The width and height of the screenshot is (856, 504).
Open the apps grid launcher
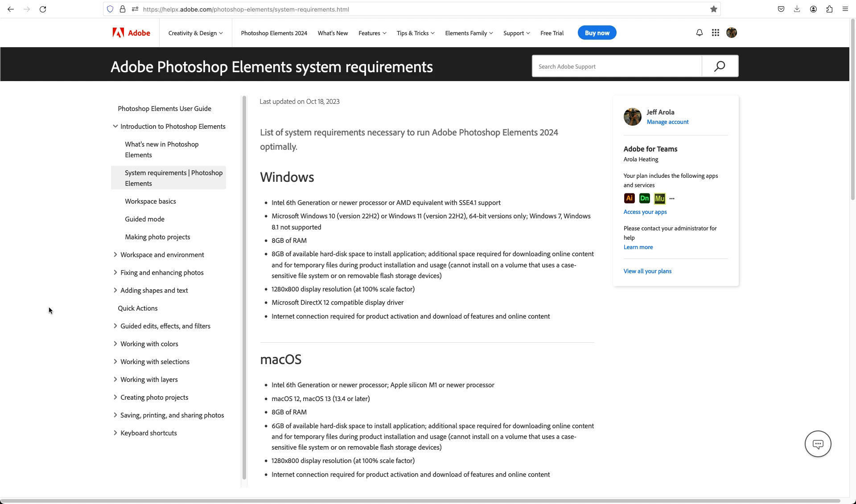pyautogui.click(x=715, y=33)
